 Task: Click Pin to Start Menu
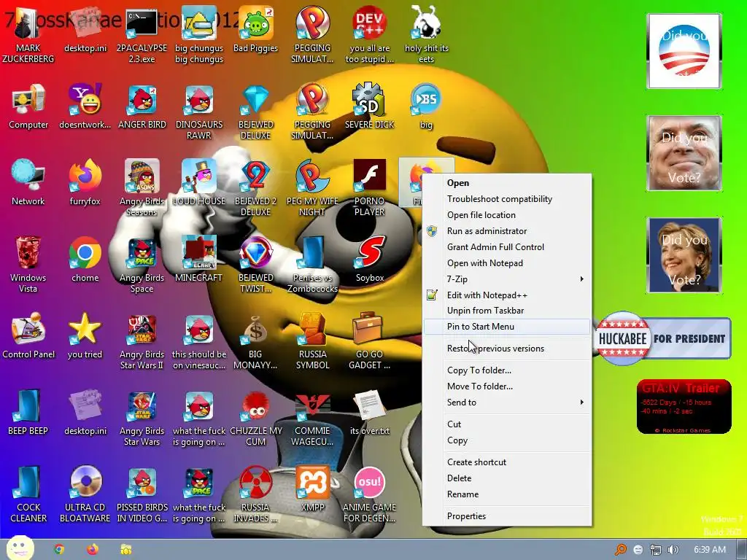click(507, 327)
